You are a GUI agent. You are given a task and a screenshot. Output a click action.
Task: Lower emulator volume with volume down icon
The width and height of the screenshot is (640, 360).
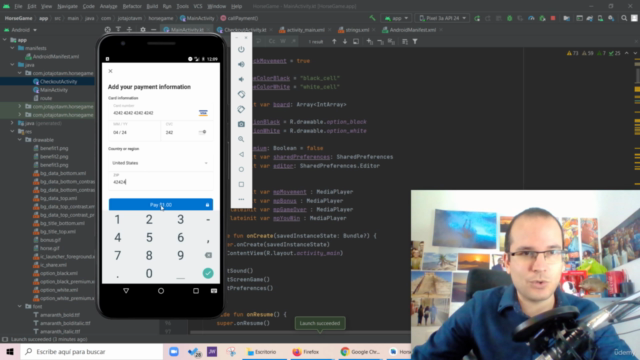tap(241, 79)
